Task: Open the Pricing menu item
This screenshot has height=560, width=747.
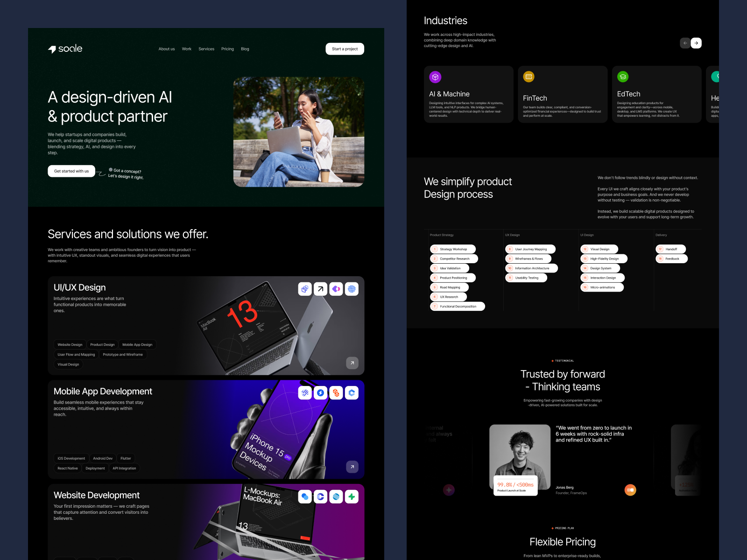Action: 227,49
